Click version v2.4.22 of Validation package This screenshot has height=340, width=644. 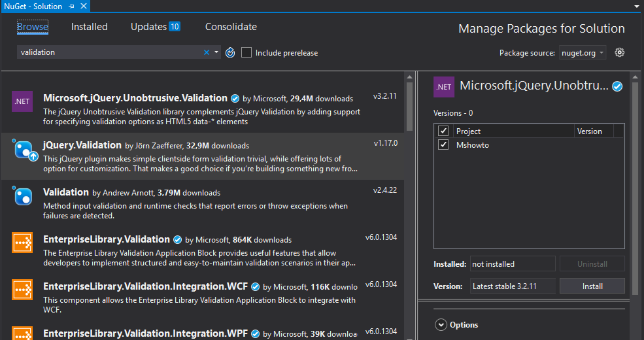click(x=385, y=190)
